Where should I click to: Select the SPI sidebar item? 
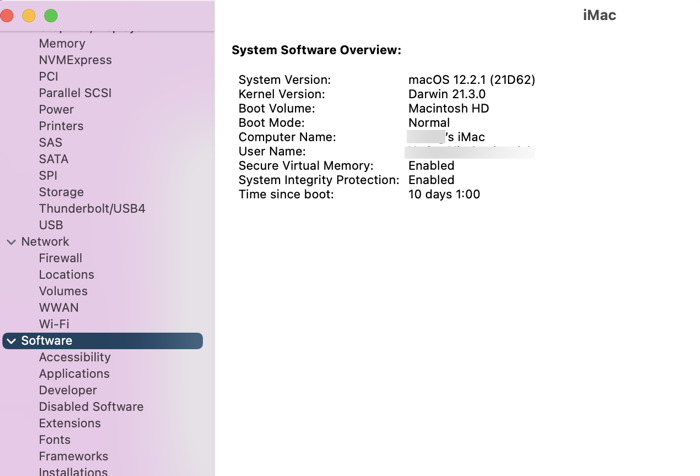click(48, 175)
